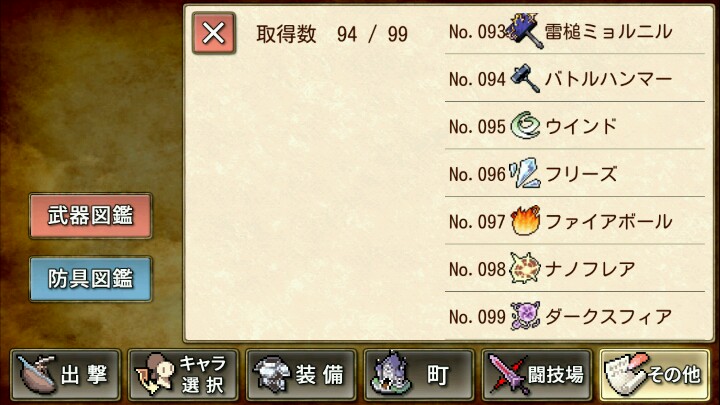Screen dimensions: 720x405
Task: Click the 雷槌ミョルニル hammer icon
Action: (x=525, y=31)
